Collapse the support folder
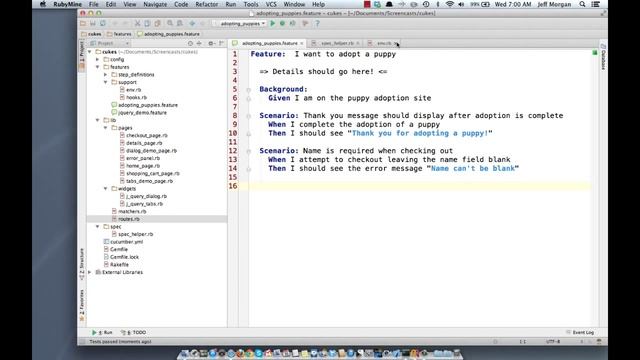The width and height of the screenshot is (640, 360). point(105,82)
